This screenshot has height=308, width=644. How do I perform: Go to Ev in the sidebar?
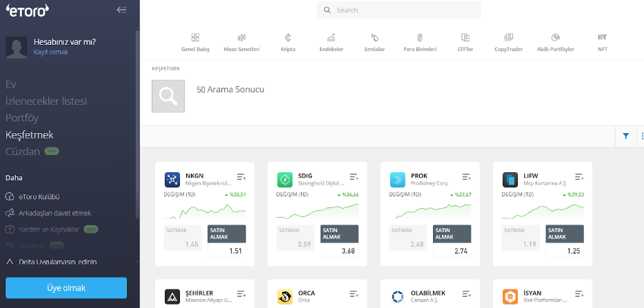pos(10,85)
